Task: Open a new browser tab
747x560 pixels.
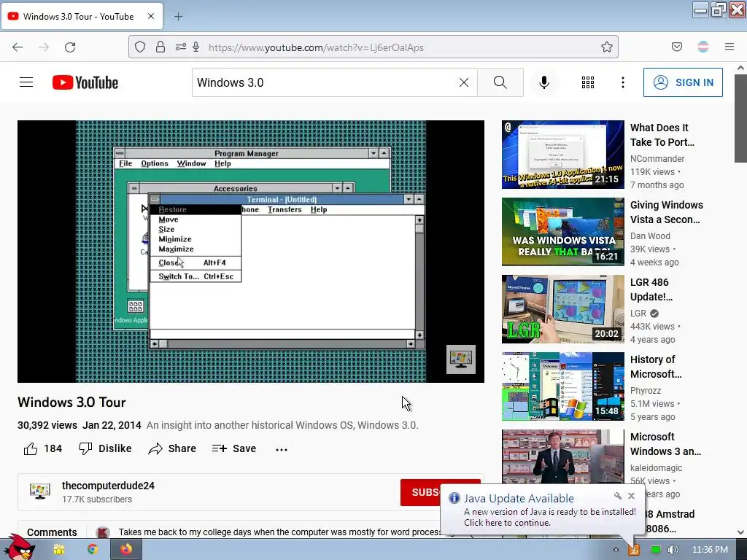Action: [178, 17]
